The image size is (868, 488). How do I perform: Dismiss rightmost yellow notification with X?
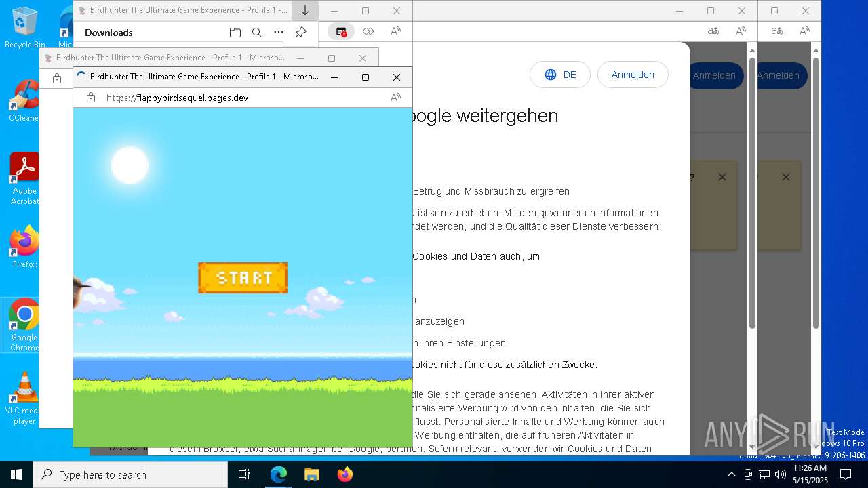pos(786,177)
